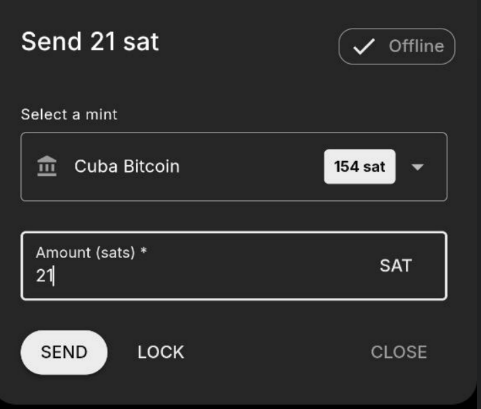Open the Select a mint combo box
481x409 pixels.
click(x=234, y=167)
